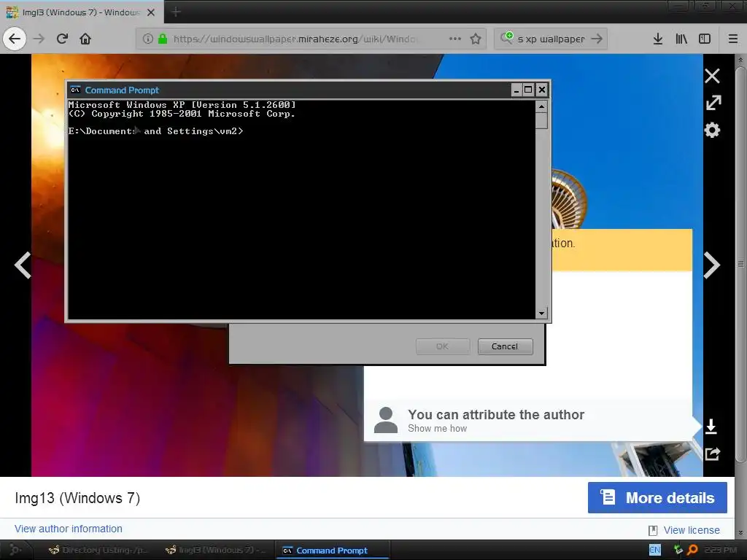The image size is (747, 560).
Task: Minimize the Command Prompt window
Action: [x=516, y=90]
